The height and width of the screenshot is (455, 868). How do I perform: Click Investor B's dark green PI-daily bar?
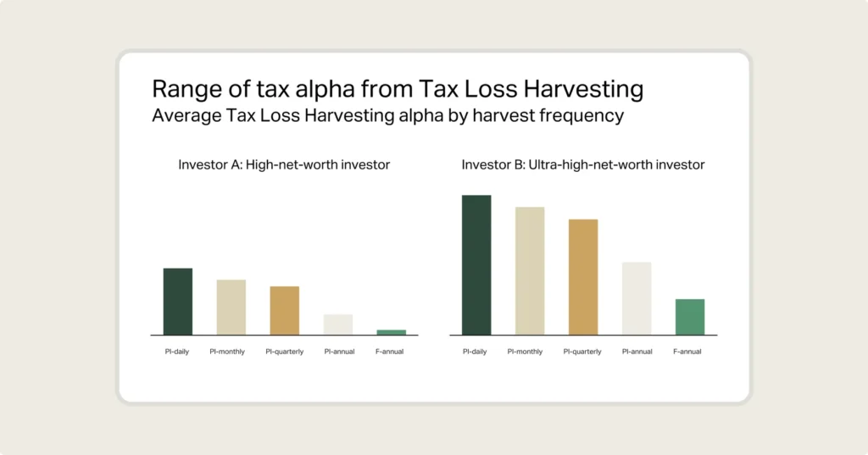pos(476,265)
